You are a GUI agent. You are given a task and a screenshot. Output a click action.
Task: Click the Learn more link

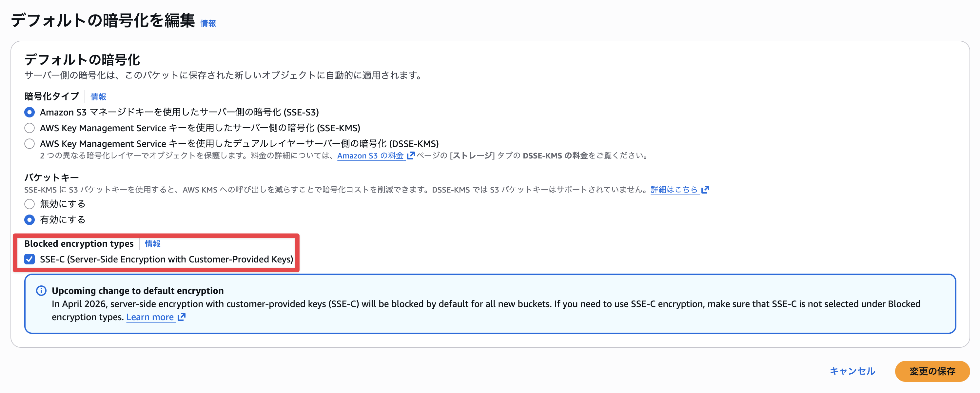pos(150,317)
